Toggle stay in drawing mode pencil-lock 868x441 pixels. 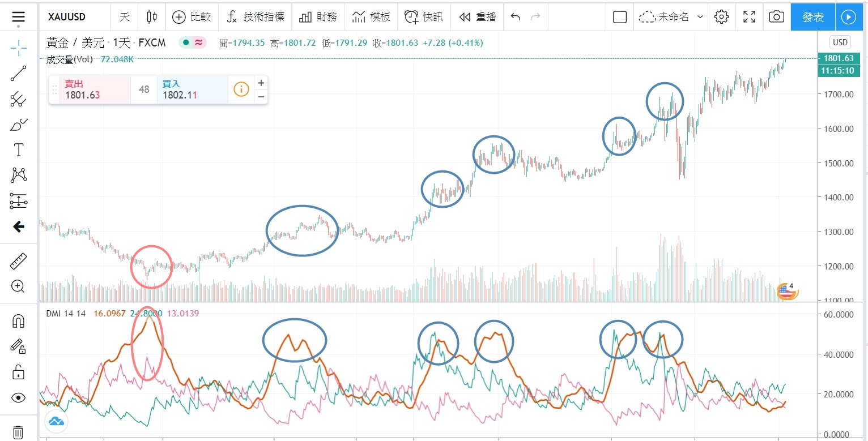(18, 346)
